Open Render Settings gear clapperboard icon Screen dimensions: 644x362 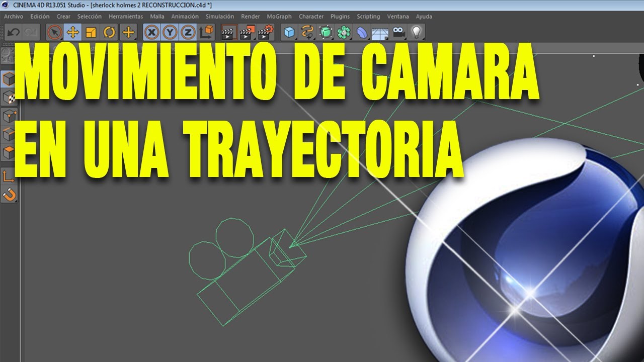(265, 33)
